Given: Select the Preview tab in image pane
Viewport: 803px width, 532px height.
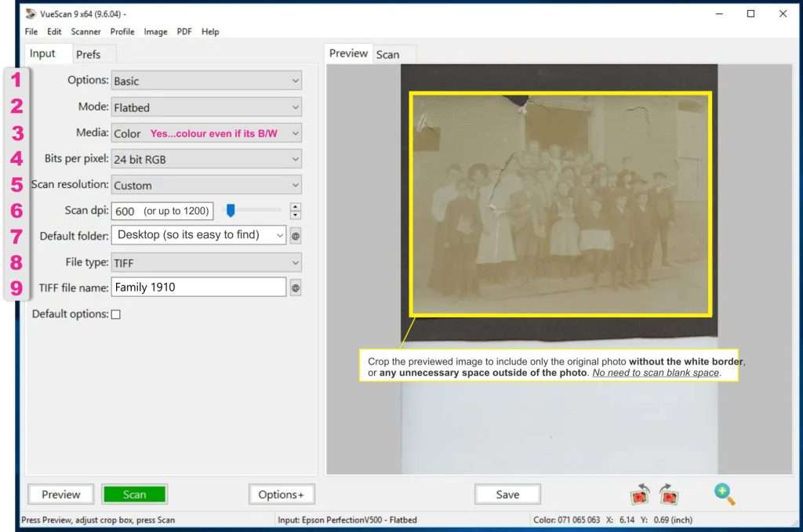Looking at the screenshot, I should (x=348, y=53).
